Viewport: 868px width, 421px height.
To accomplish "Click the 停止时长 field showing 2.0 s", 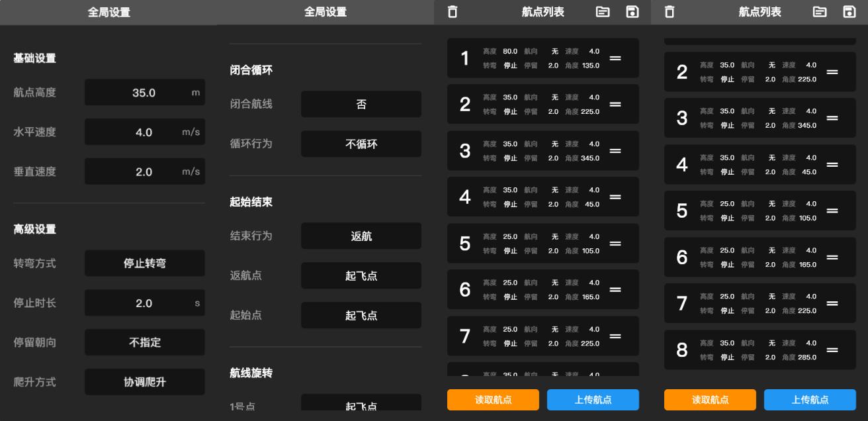I will click(145, 303).
